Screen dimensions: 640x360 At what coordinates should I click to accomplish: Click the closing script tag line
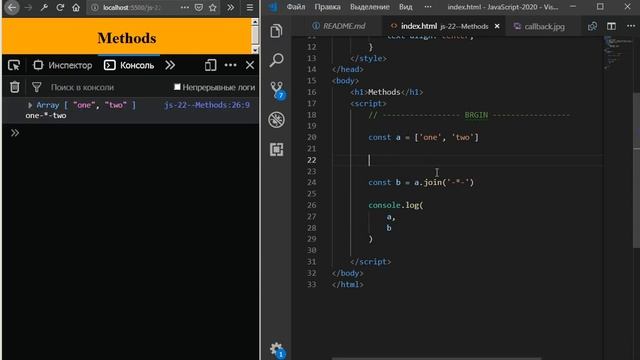pyautogui.click(x=371, y=262)
